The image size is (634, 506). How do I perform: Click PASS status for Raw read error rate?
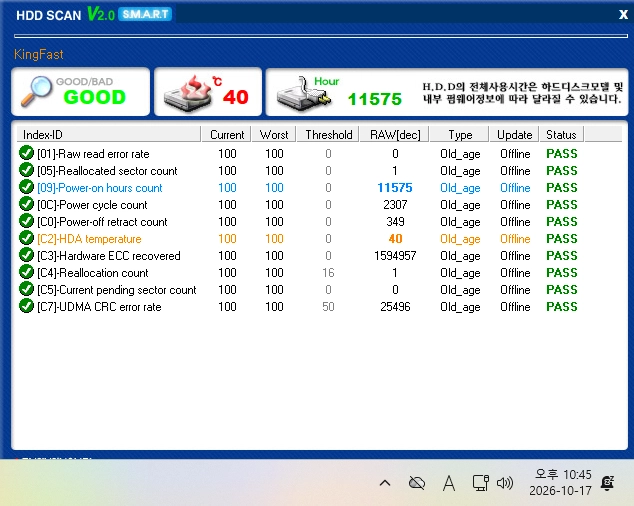[x=562, y=154]
